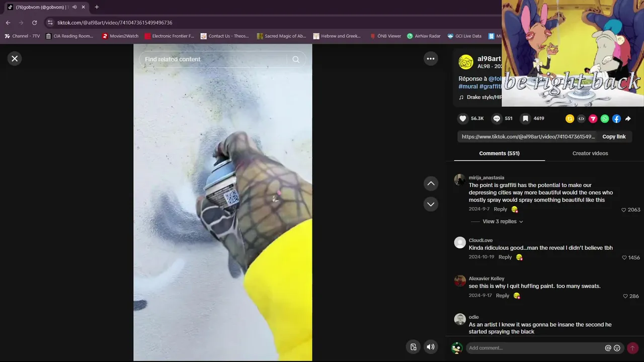Click the search magnifier in Find related content
The width and height of the screenshot is (644, 362).
tap(296, 59)
